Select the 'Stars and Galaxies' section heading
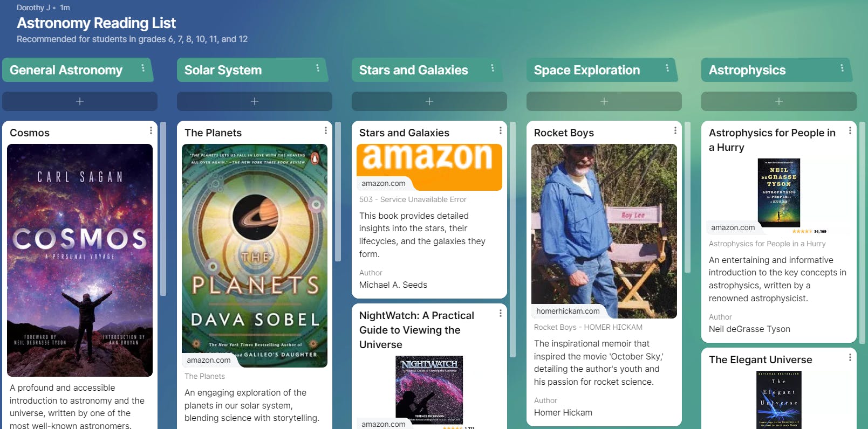Screen dimensions: 868x429 click(x=414, y=70)
